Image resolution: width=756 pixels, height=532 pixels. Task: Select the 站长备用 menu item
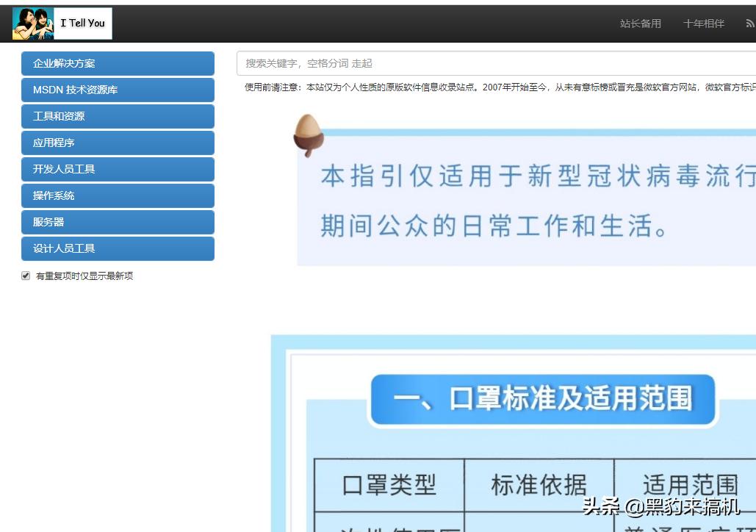click(639, 23)
